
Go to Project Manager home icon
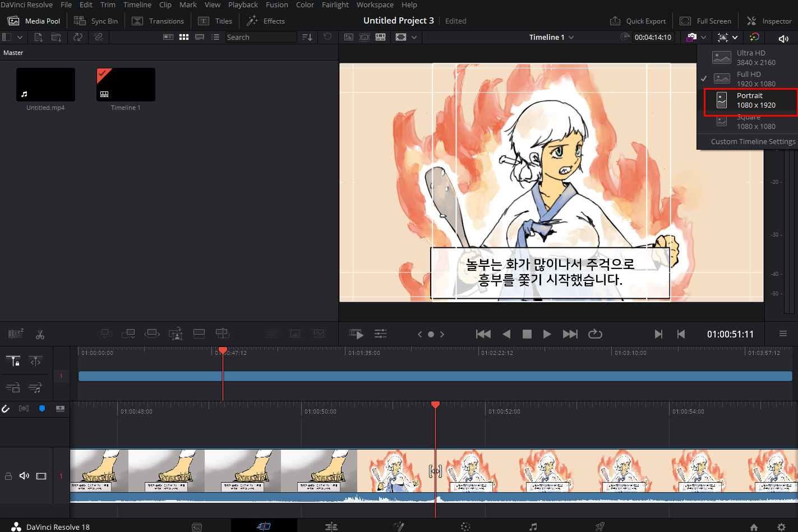[754, 527]
